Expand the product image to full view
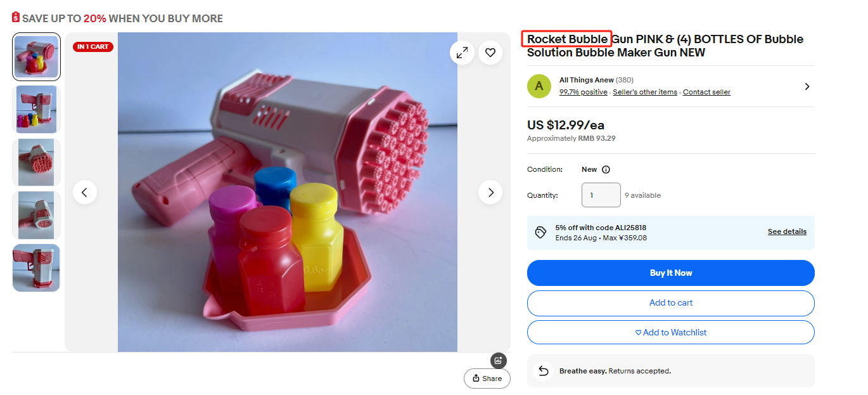 [463, 53]
